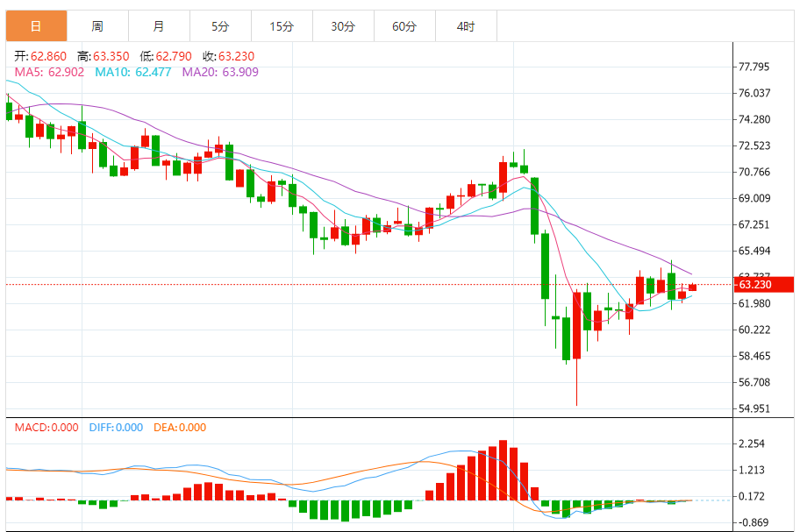Viewport: 800px width, 532px height.
Task: Switch to the 15分 timeframe tab
Action: (x=282, y=26)
